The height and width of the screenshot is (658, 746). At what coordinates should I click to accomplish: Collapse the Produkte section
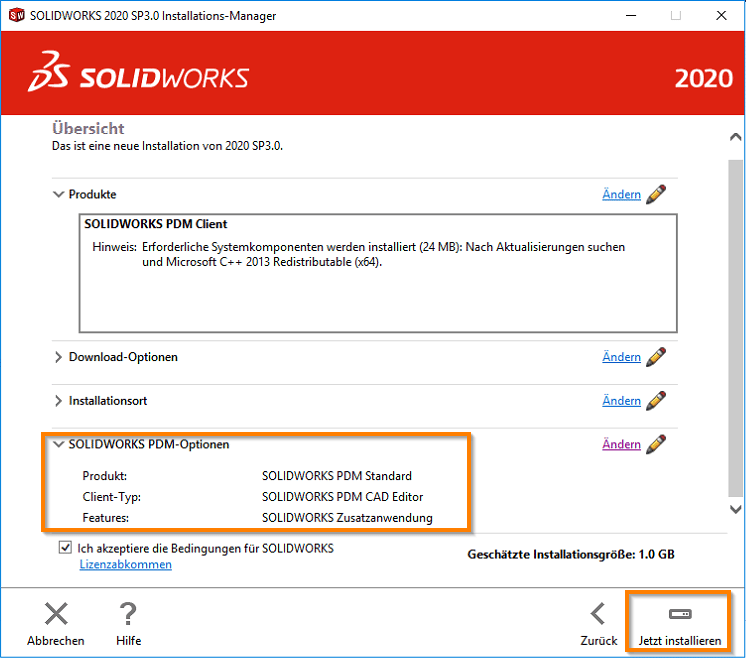58,194
